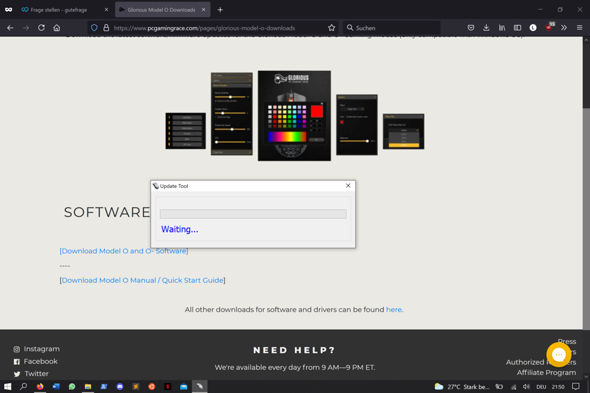Expand overflow toolbar chevron menu
This screenshot has height=393, width=590.
coord(564,28)
